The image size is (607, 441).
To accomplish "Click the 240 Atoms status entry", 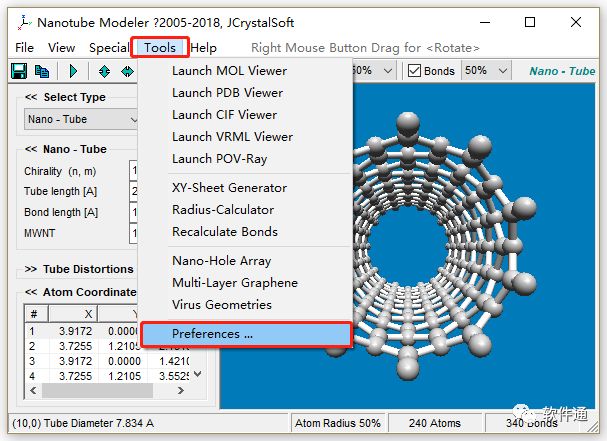I will [x=435, y=423].
